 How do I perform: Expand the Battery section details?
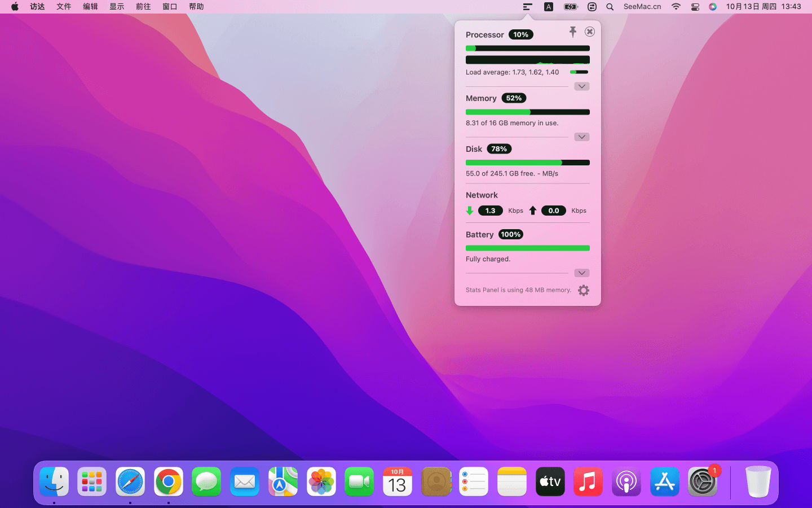(581, 273)
